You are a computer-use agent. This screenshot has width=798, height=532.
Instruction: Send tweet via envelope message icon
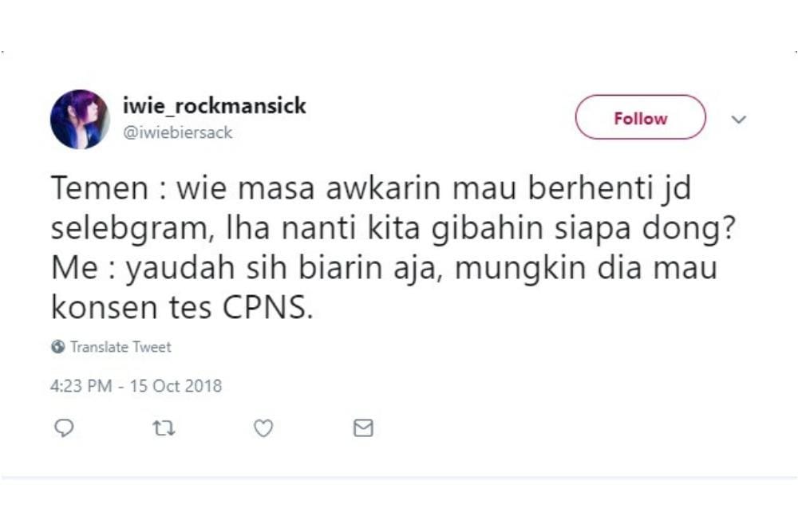(363, 428)
